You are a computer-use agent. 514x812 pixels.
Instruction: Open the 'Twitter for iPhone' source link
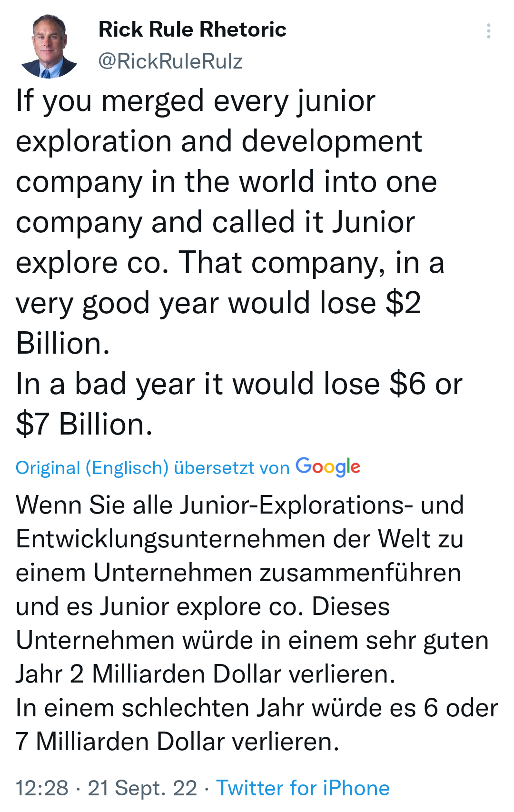tap(303, 788)
